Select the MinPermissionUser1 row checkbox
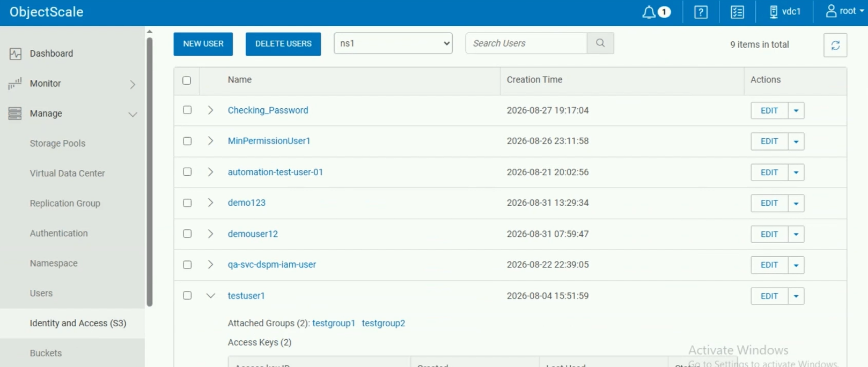868x367 pixels. click(x=187, y=141)
